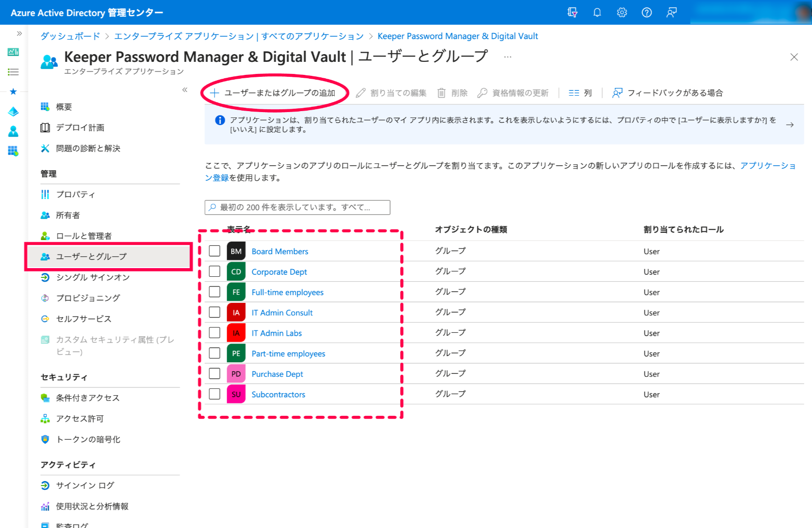Screen dimensions: 812x528
Task: Collapse the side menu with double chevron
Action: [x=185, y=90]
